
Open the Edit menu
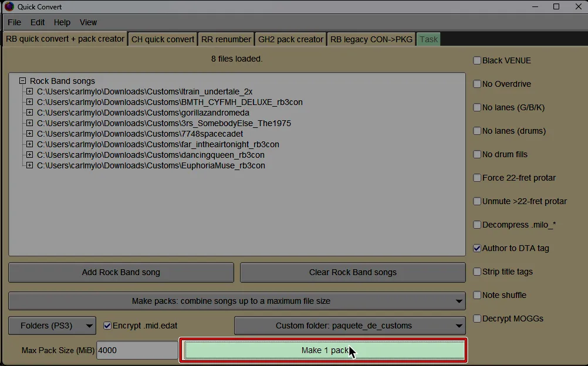click(38, 22)
